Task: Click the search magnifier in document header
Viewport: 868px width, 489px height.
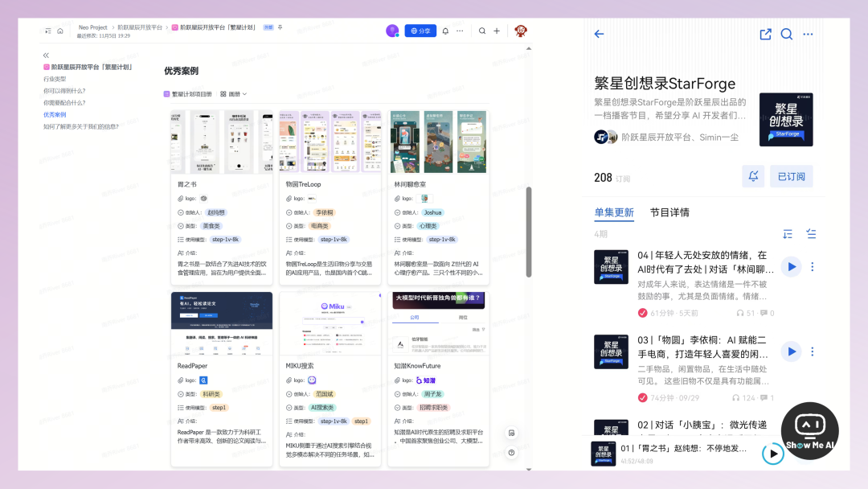Action: click(x=482, y=31)
